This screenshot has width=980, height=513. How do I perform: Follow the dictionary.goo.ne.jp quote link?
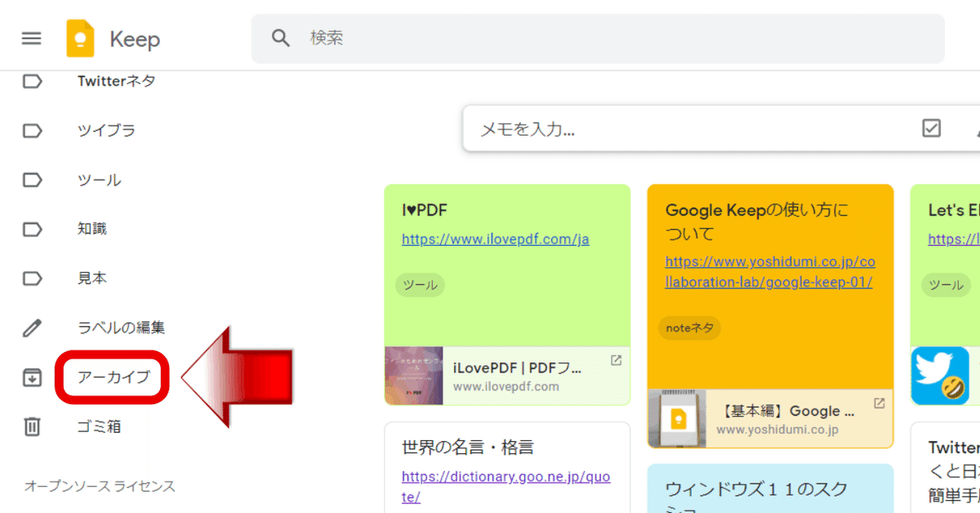506,486
